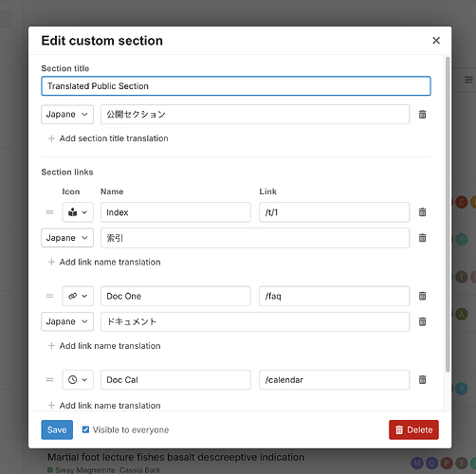Change language dropdown for section title translation

point(67,115)
